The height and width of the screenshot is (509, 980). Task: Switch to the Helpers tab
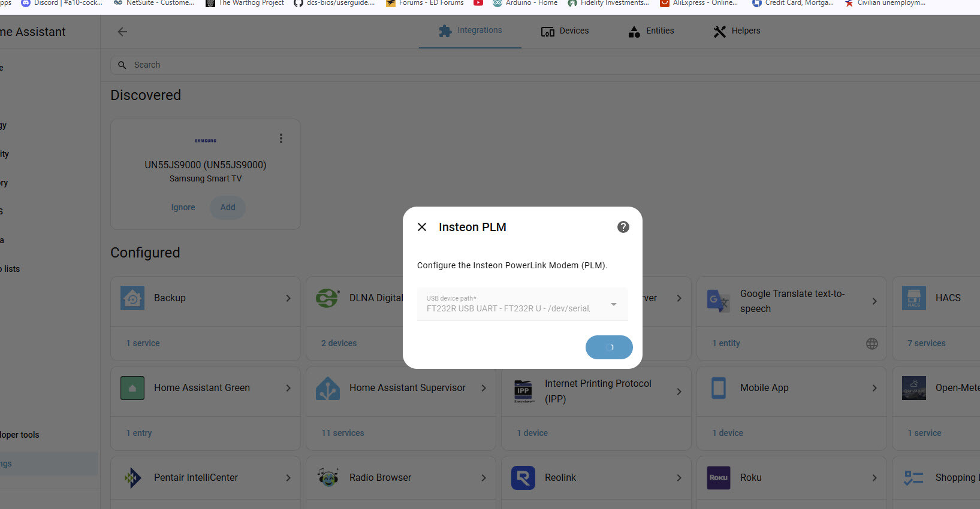(737, 31)
